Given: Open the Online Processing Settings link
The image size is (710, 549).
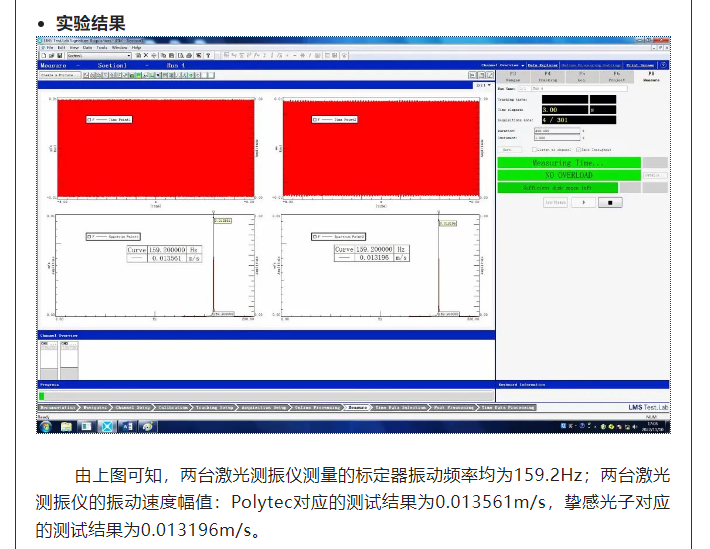Looking at the screenshot, I should (x=591, y=66).
